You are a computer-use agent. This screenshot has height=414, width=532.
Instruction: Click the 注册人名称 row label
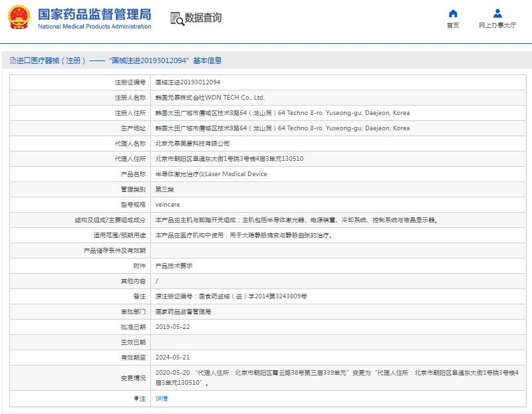point(130,98)
